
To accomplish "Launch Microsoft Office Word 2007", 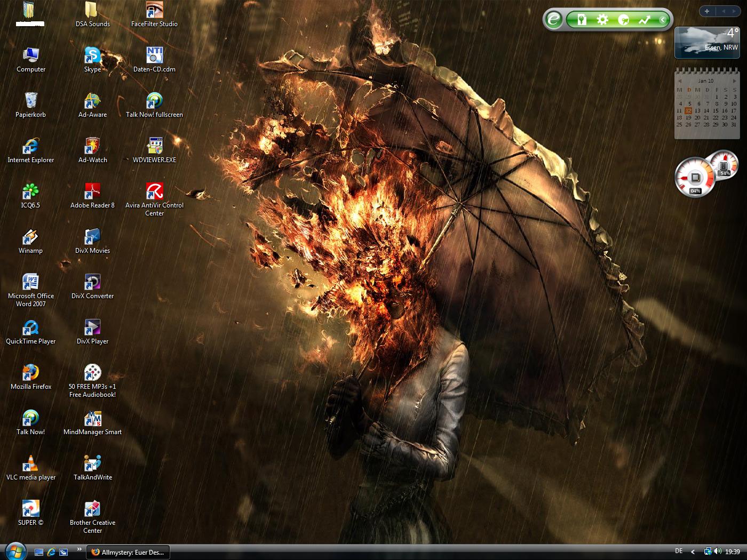I will click(x=31, y=290).
